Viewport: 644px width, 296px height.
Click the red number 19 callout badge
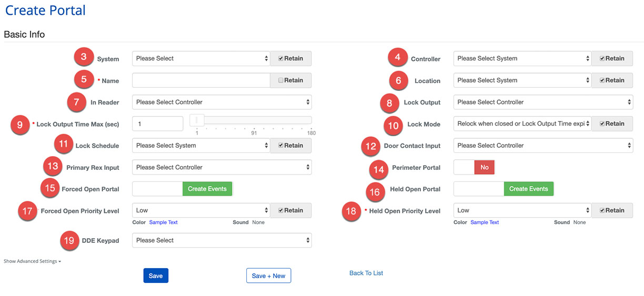coord(68,240)
